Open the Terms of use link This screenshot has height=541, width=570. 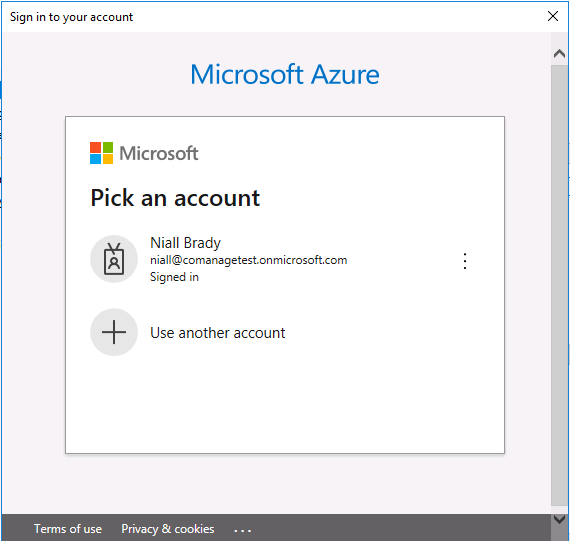[x=68, y=529]
